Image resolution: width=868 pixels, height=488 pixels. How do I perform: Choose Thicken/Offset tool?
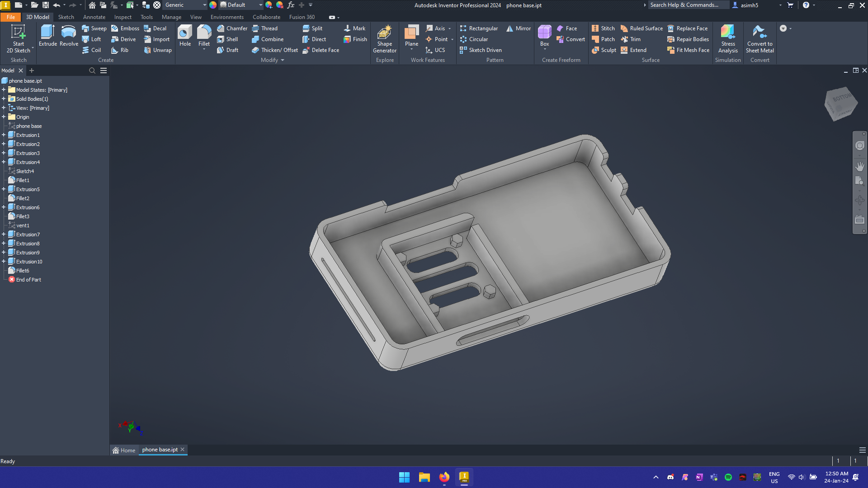coord(275,50)
